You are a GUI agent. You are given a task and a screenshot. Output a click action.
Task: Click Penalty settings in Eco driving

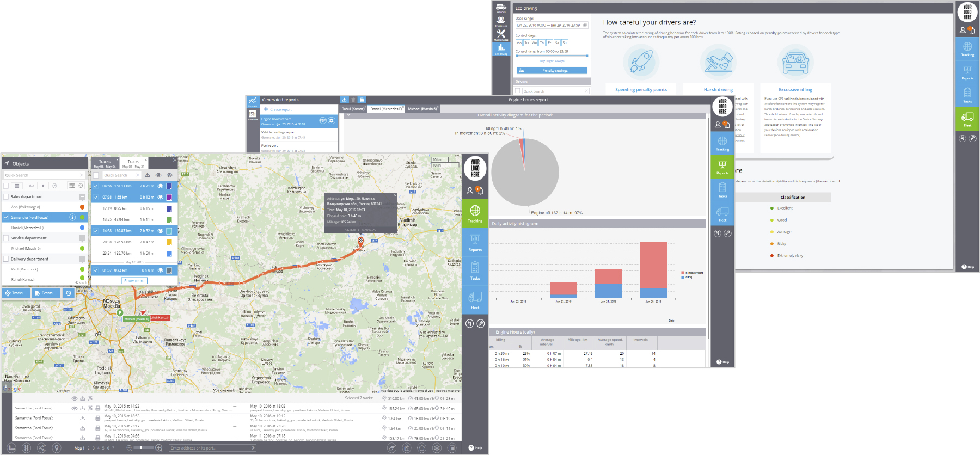coord(552,70)
